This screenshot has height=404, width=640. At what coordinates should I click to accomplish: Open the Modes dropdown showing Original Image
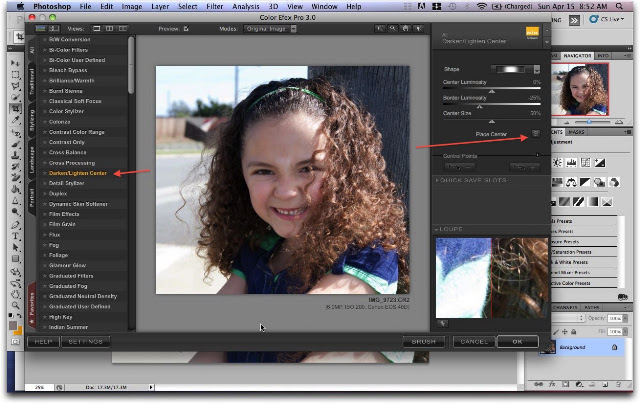(270, 29)
